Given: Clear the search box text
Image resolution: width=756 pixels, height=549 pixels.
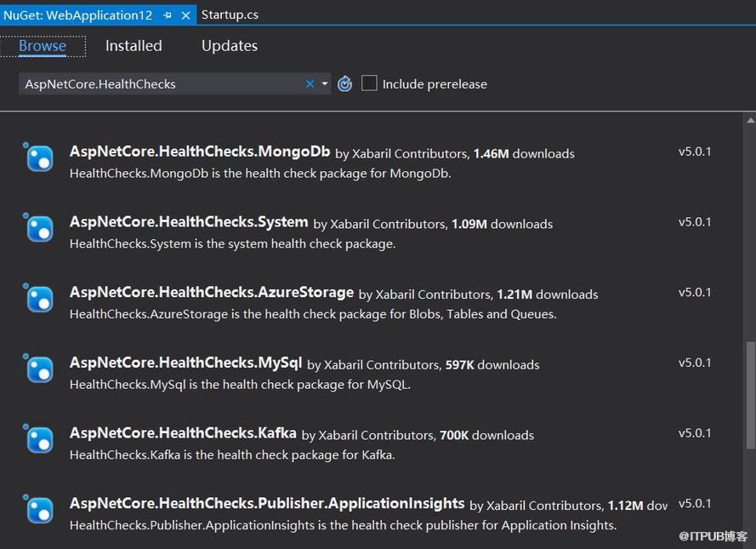Looking at the screenshot, I should click(310, 84).
